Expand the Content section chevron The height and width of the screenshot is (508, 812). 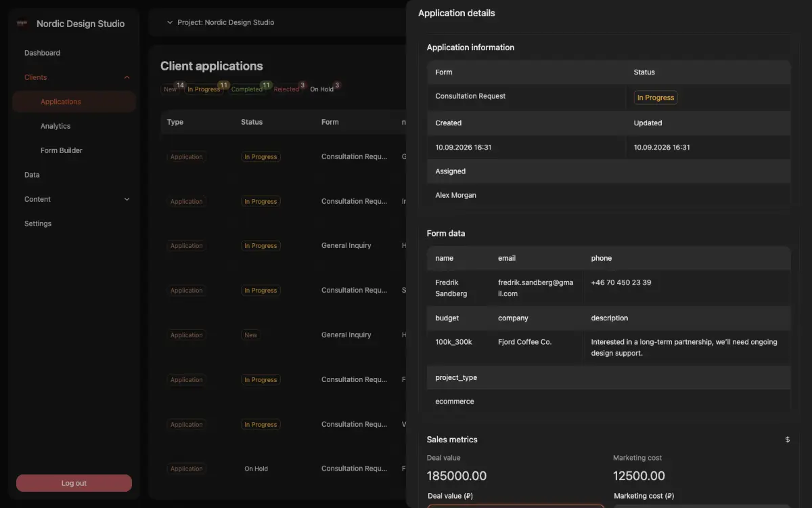coord(127,199)
